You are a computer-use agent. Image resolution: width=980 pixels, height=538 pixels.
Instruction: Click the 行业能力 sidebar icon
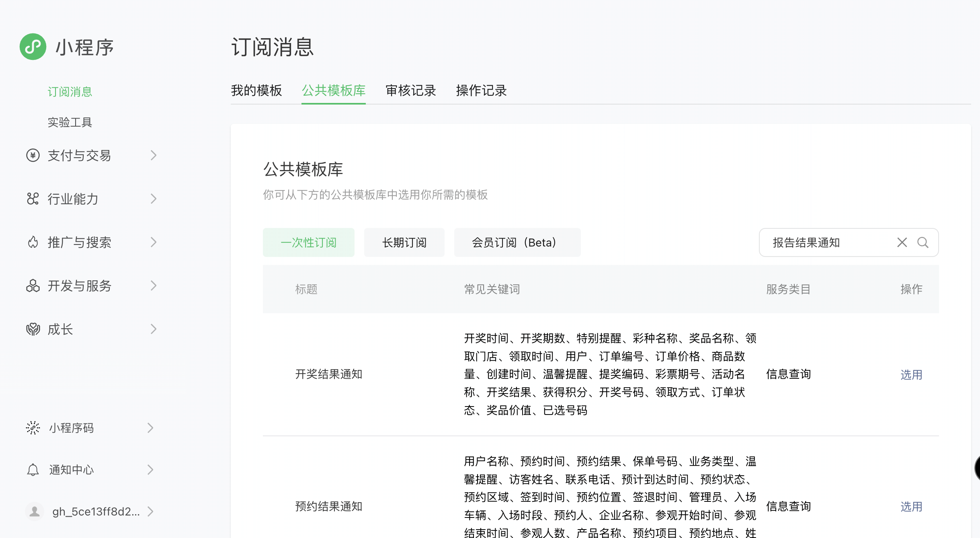[33, 199]
